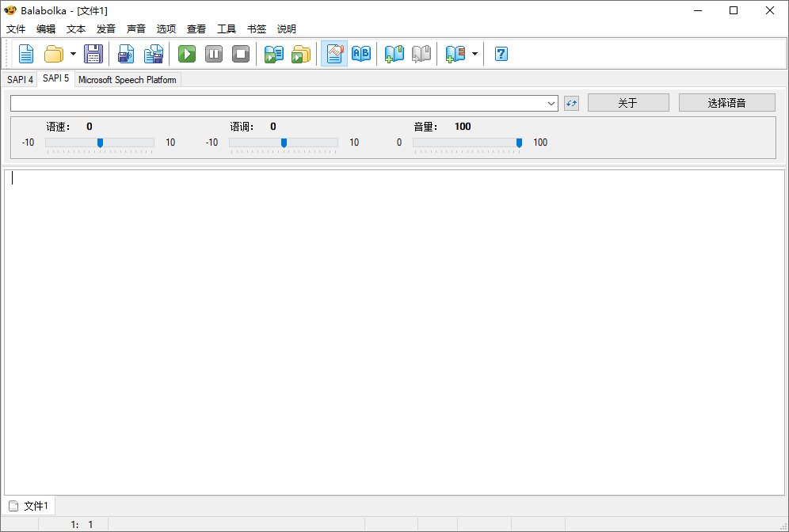Image resolution: width=789 pixels, height=532 pixels.
Task: Click the blue question mark help icon
Action: pyautogui.click(x=501, y=54)
